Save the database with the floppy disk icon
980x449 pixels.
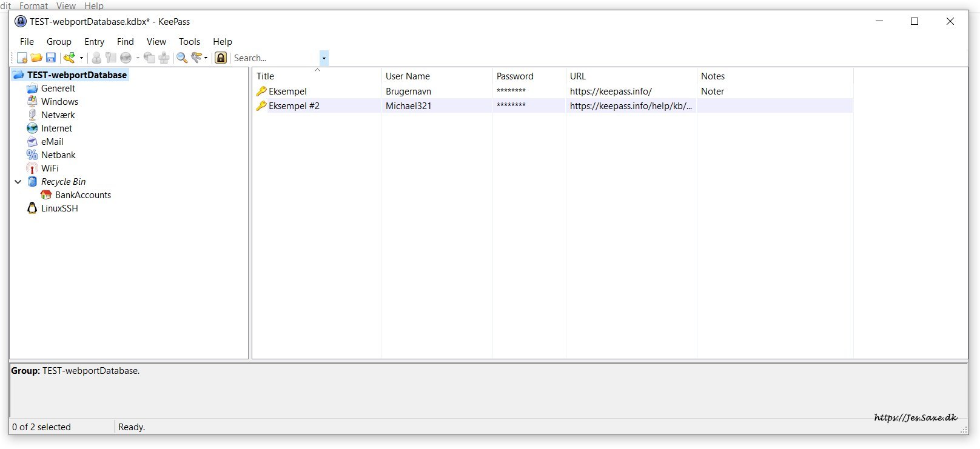click(x=51, y=58)
